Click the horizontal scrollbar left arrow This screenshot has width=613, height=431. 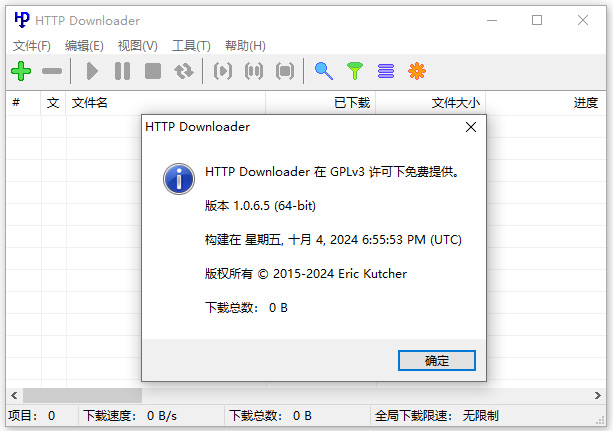14,395
